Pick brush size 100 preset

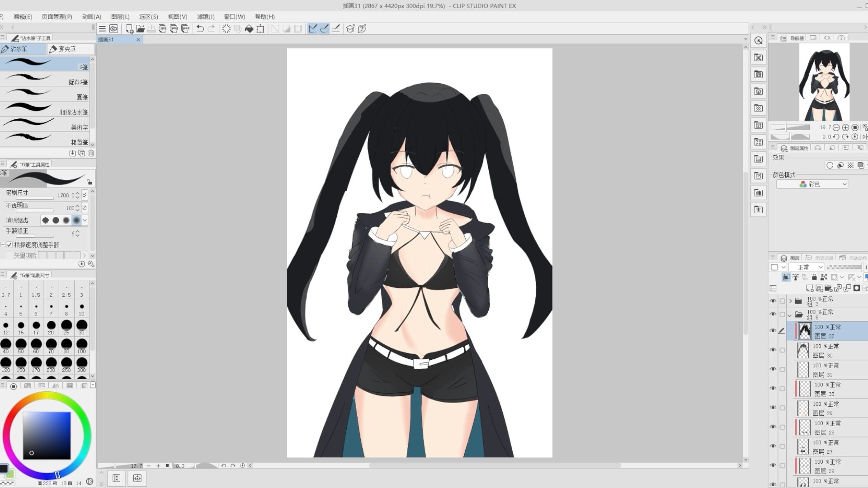pos(81,345)
